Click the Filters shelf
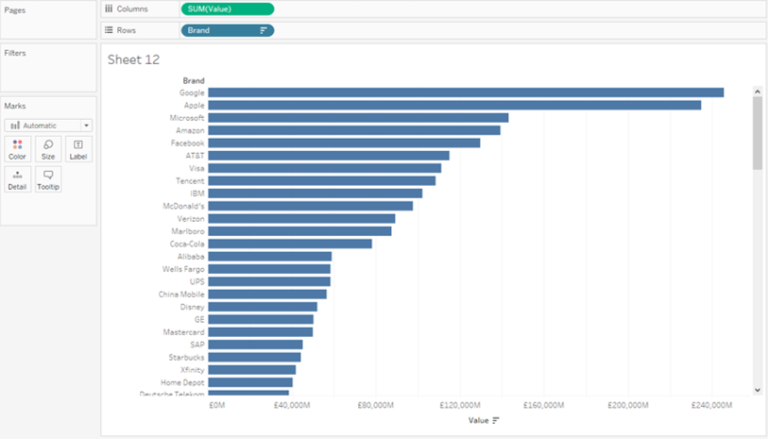Image resolution: width=768 pixels, height=439 pixels. [x=48, y=68]
